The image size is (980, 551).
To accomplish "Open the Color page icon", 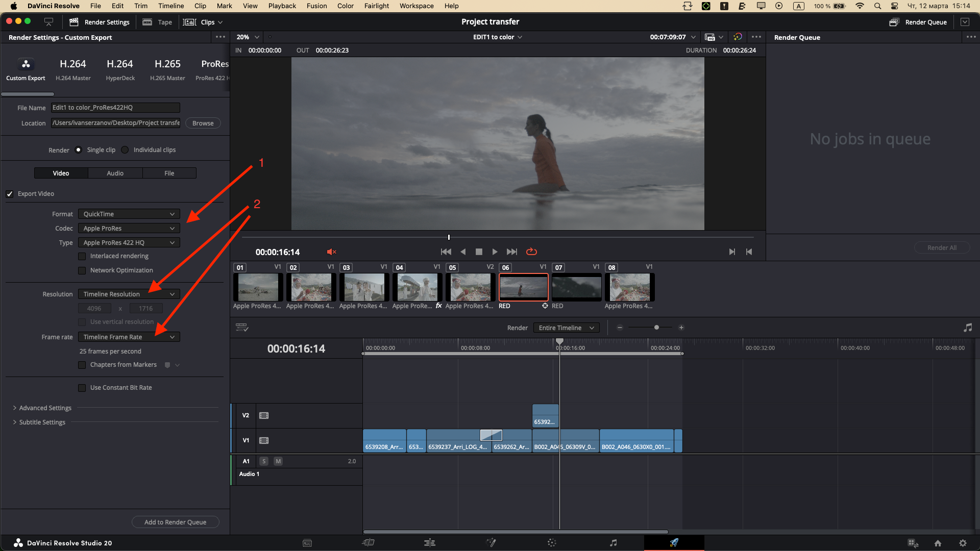I will (552, 543).
